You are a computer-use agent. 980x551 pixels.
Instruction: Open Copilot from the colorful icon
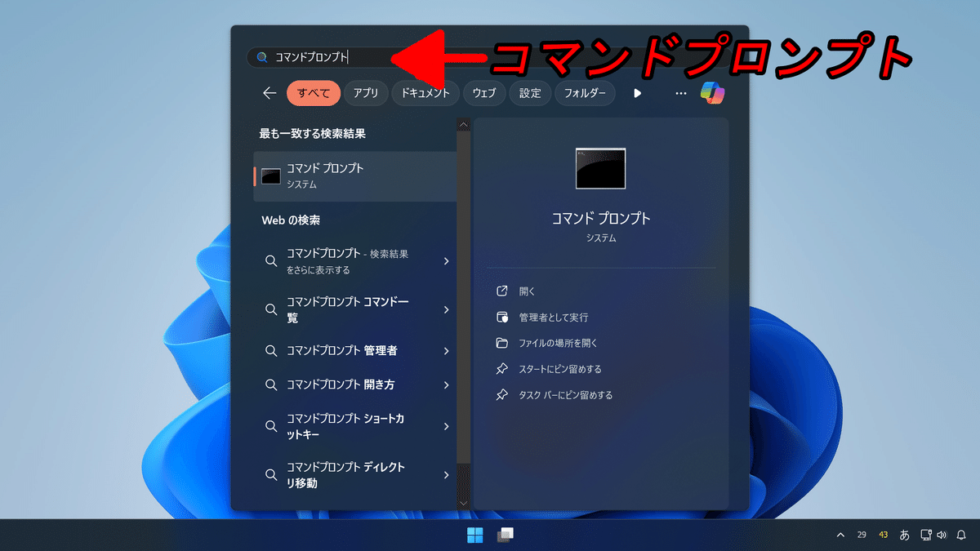pyautogui.click(x=712, y=92)
